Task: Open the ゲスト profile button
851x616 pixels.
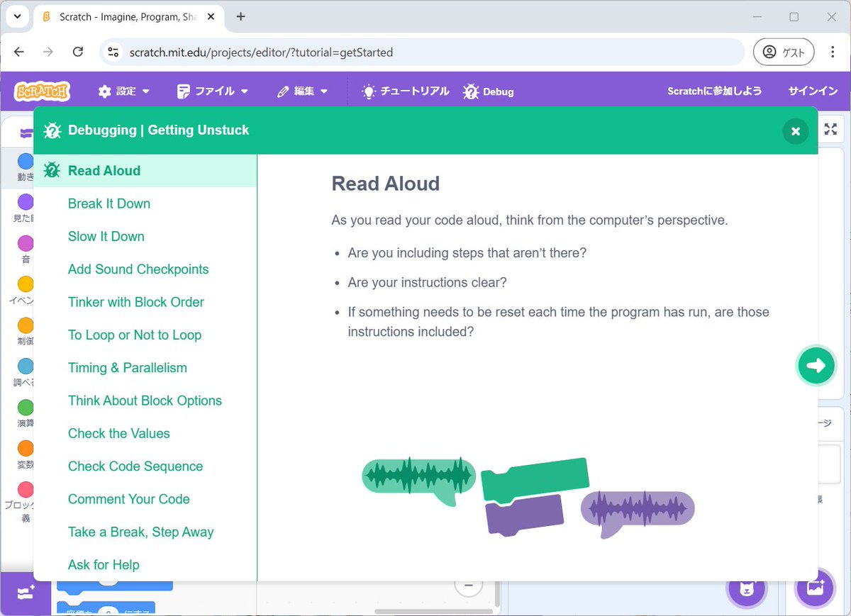Action: (782, 52)
